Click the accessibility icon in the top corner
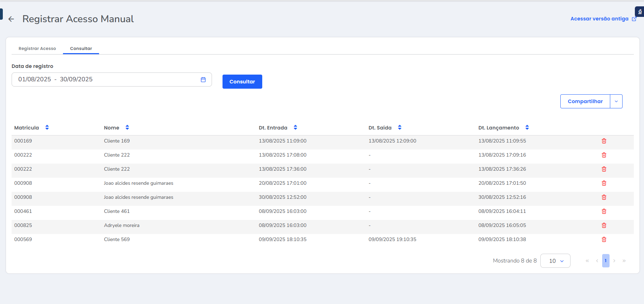This screenshot has height=304, width=644. (639, 12)
